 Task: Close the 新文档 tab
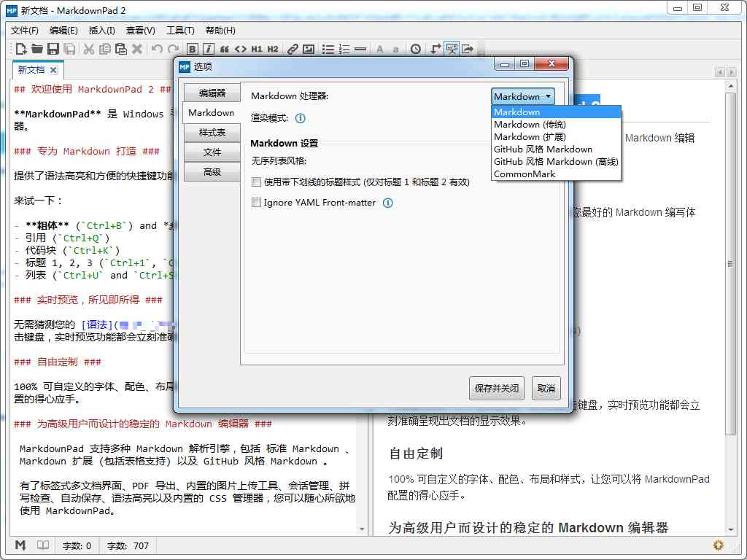click(53, 70)
